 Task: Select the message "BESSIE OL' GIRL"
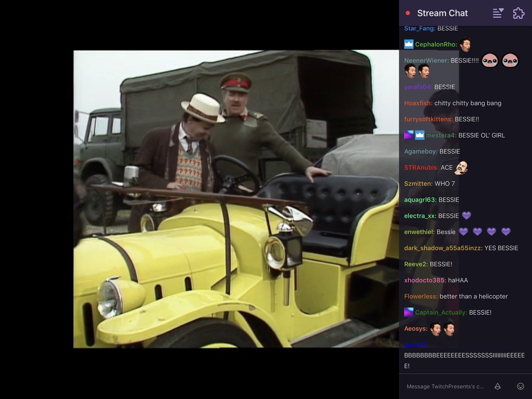click(x=481, y=135)
